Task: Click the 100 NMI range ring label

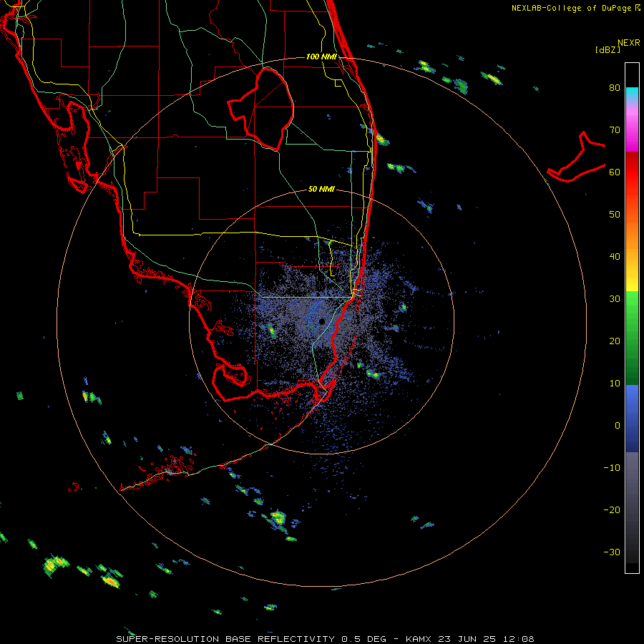Action: (x=321, y=57)
